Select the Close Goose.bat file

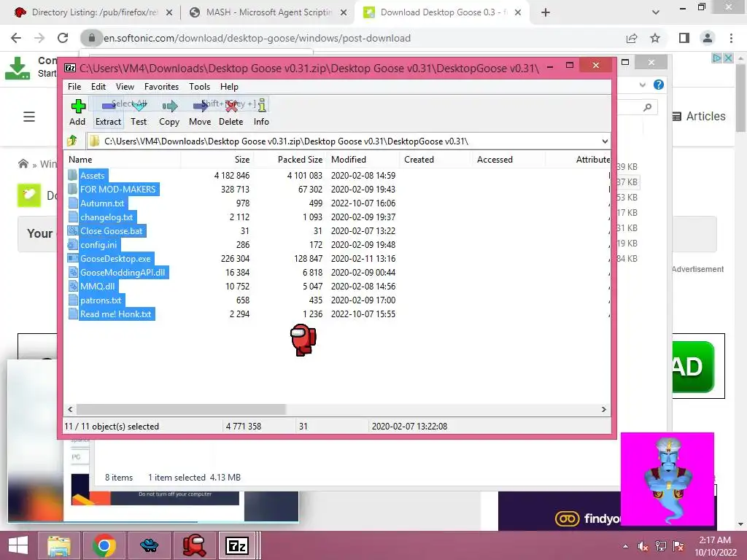112,231
